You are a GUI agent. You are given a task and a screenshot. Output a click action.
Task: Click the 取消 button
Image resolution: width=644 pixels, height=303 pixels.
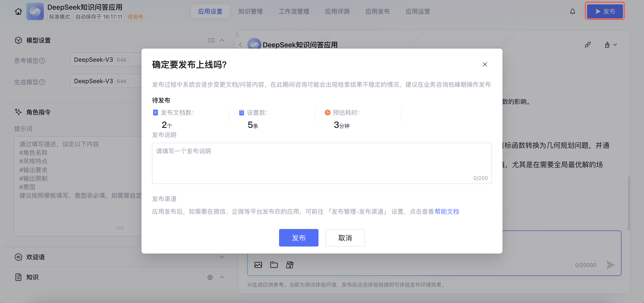(345, 238)
